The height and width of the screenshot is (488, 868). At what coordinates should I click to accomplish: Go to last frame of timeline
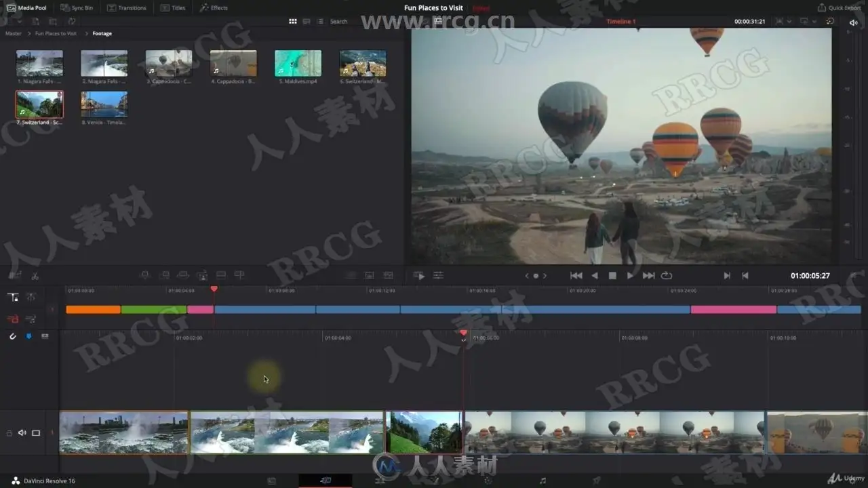(648, 275)
